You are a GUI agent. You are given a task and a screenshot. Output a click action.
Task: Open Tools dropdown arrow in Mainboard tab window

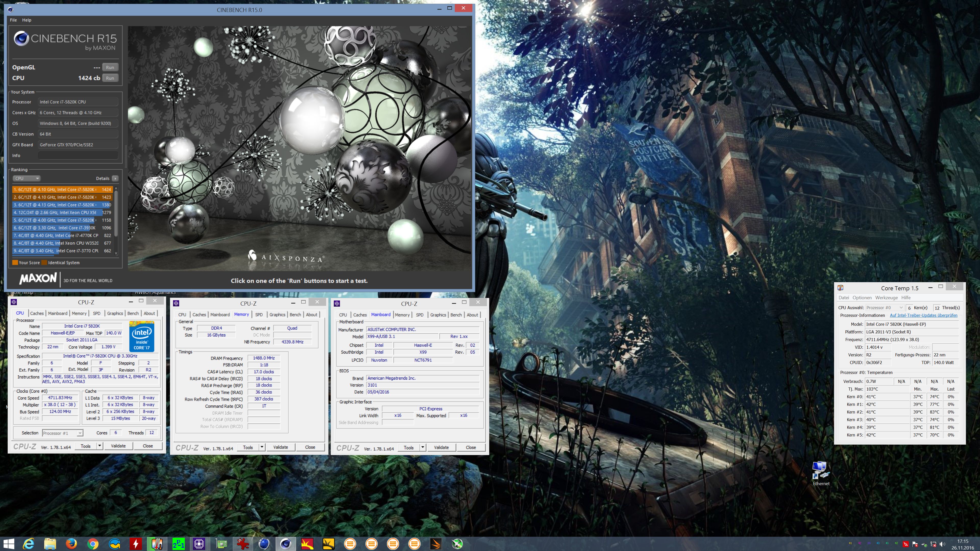click(423, 447)
